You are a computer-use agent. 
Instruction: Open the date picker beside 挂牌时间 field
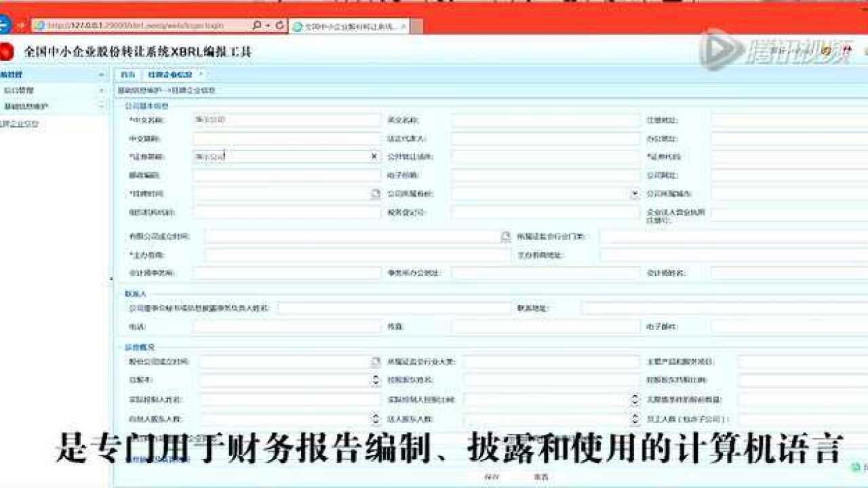coord(376,194)
